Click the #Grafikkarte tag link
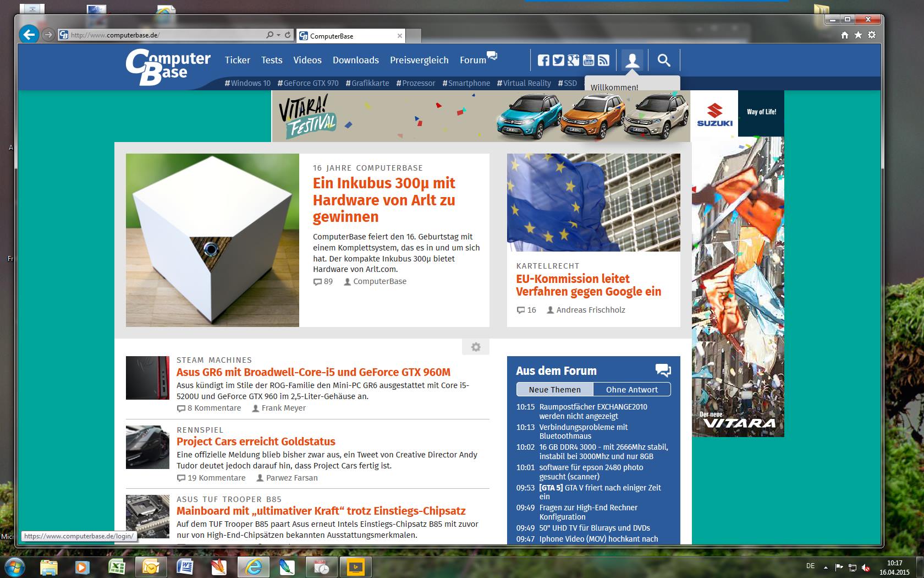The image size is (924, 578). pyautogui.click(x=367, y=83)
